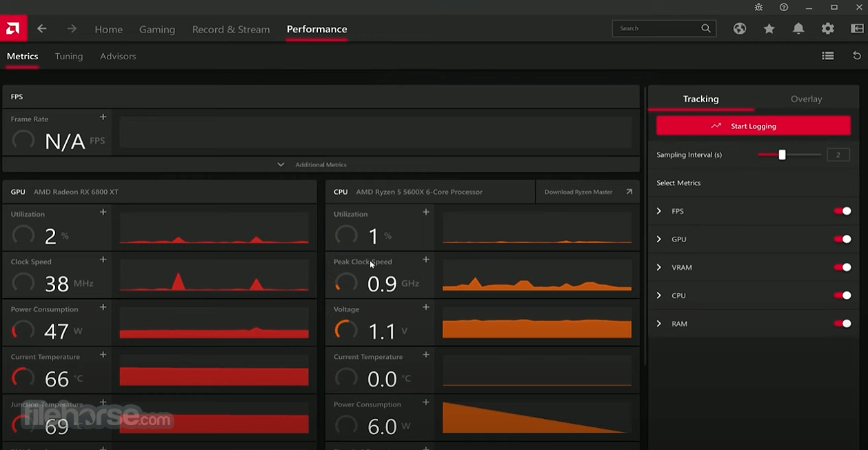Click the Peak Clock Speed graph
Viewport: 868px width, 450px height.
tap(537, 276)
